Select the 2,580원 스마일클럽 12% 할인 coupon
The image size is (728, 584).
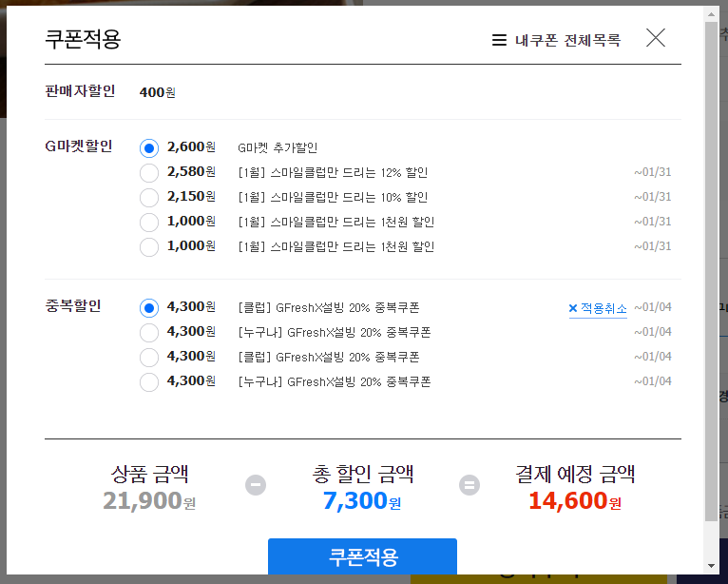[x=149, y=173]
